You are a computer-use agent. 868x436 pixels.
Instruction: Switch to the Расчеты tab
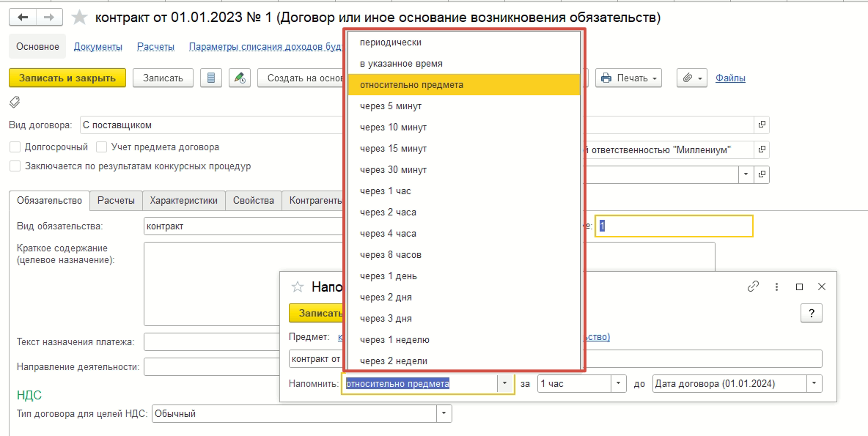coord(117,200)
